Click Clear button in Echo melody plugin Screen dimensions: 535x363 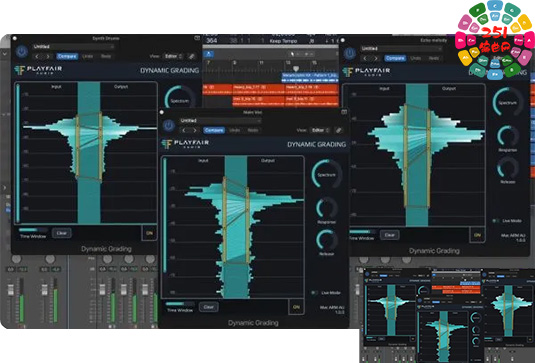[390, 235]
